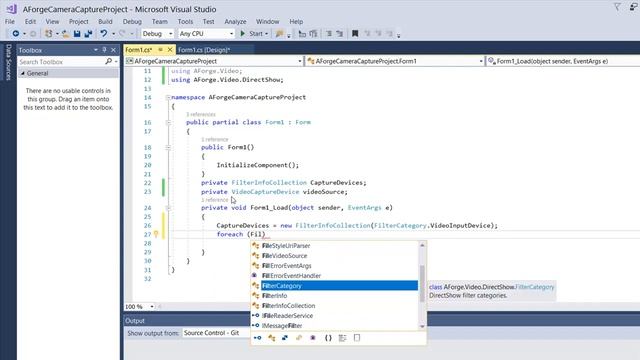
Task: Click the 1 reference CodeLens above Form1_Load
Action: (x=215, y=200)
